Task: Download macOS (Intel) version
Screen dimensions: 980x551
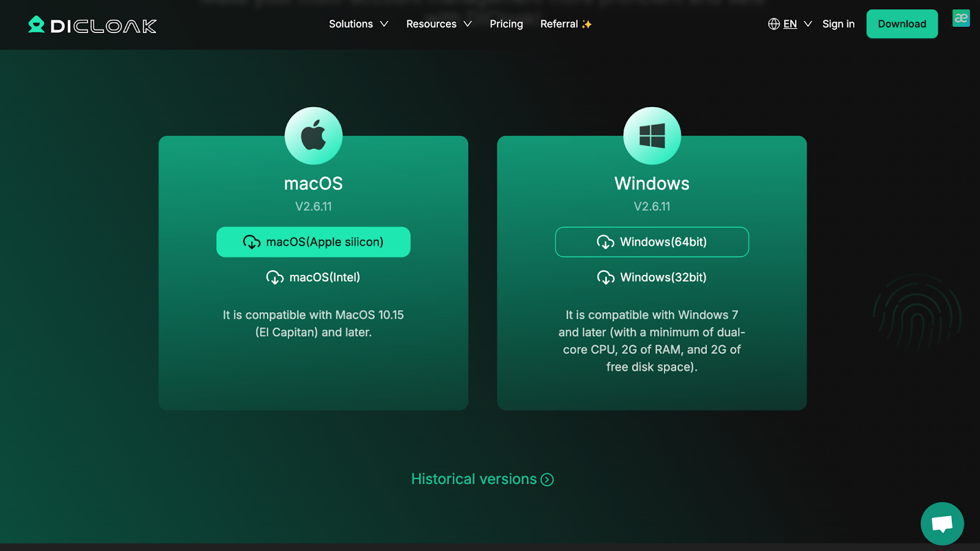Action: tap(313, 277)
